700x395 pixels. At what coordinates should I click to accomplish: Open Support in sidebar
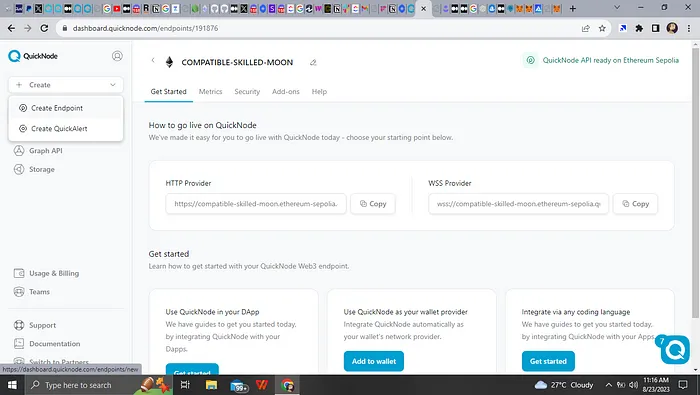coord(42,325)
